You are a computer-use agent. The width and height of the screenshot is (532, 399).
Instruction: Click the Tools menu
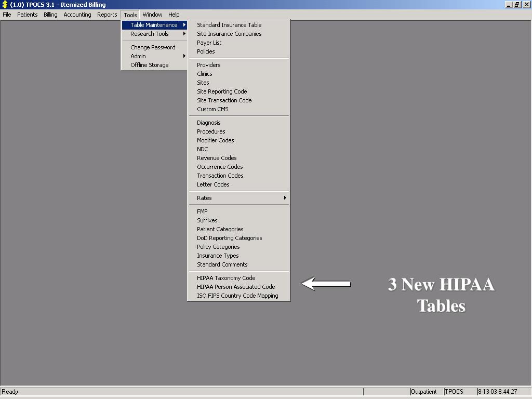(x=130, y=15)
